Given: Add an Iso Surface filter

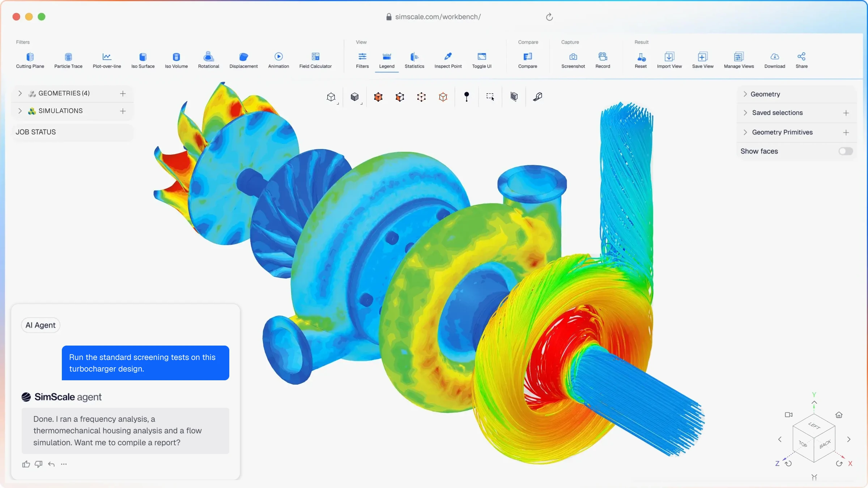Looking at the screenshot, I should click(x=143, y=60).
